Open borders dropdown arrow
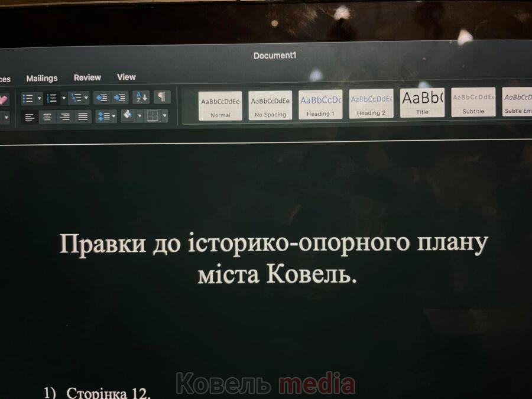 click(x=164, y=116)
